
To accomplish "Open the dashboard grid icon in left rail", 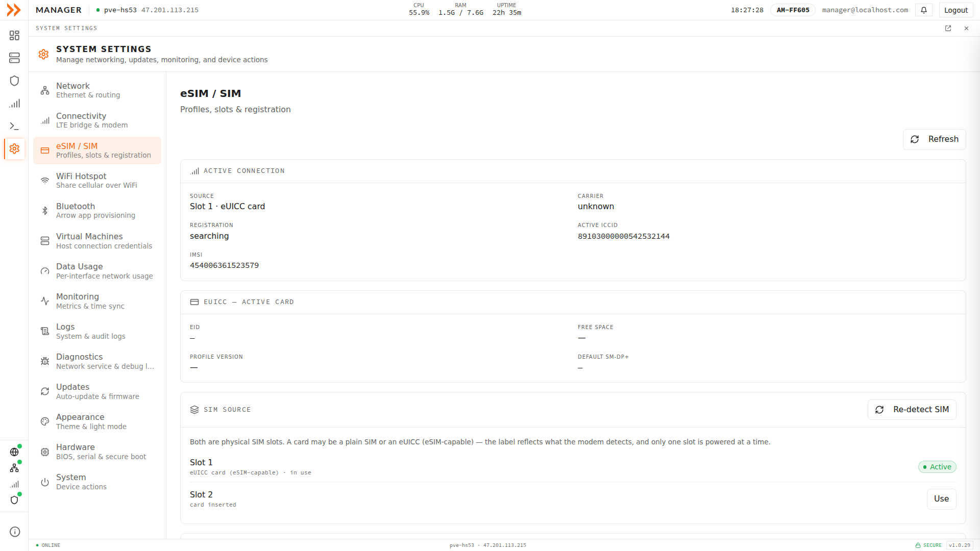I will pos(14,35).
